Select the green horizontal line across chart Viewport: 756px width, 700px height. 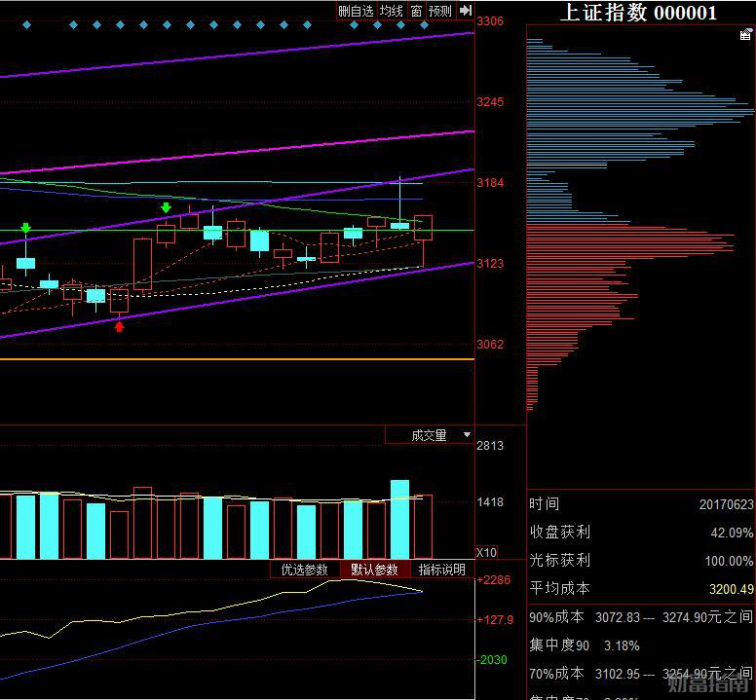tap(237, 231)
